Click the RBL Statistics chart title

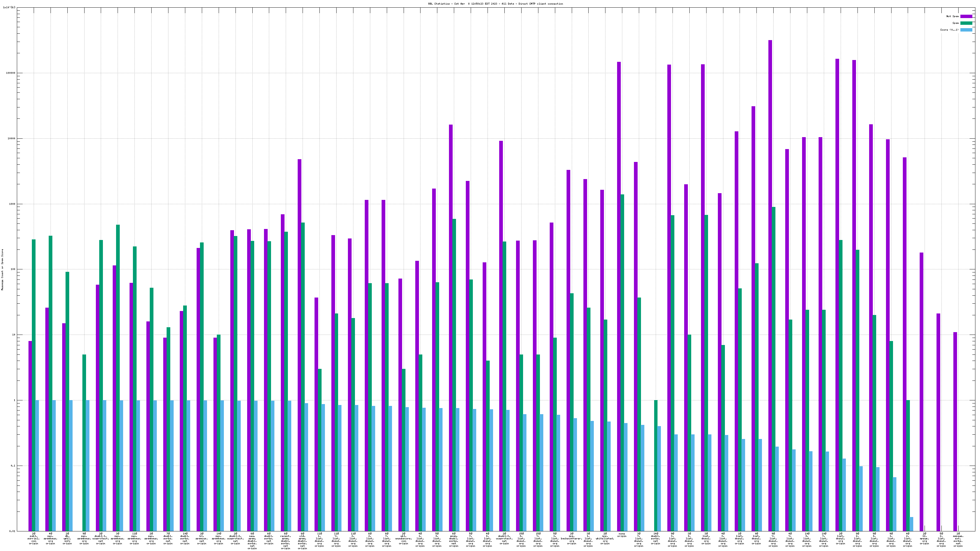[x=495, y=4]
